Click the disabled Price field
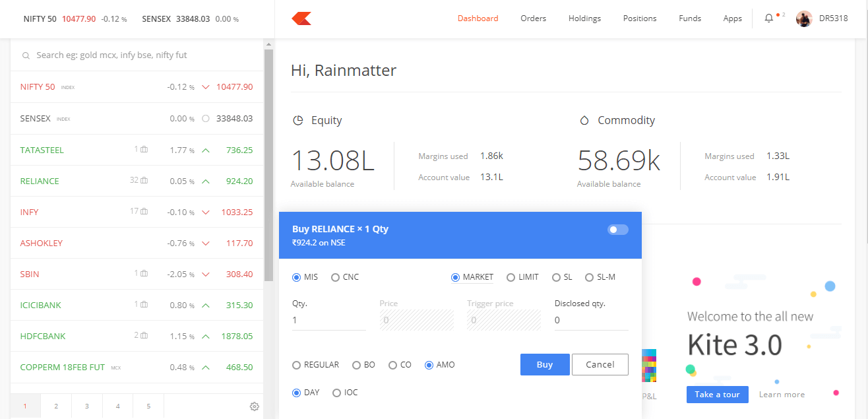This screenshot has width=868, height=419. coord(417,321)
